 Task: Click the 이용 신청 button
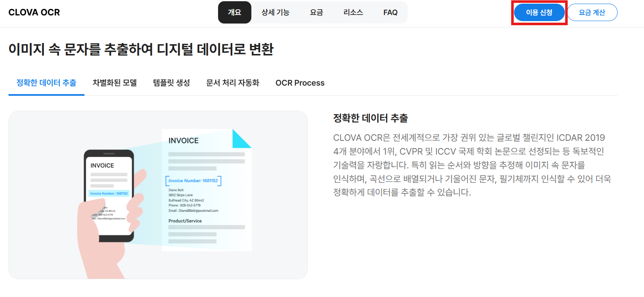coord(539,13)
